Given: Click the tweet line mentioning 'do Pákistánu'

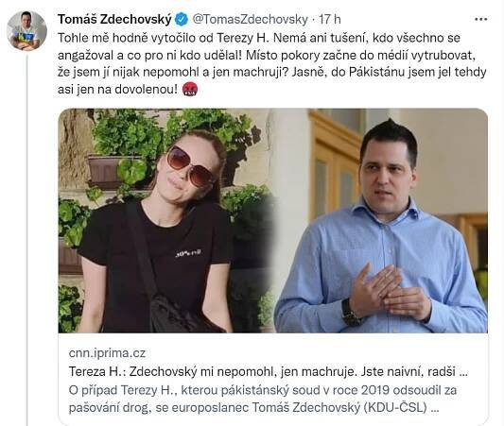Looking at the screenshot, I should [272, 72].
